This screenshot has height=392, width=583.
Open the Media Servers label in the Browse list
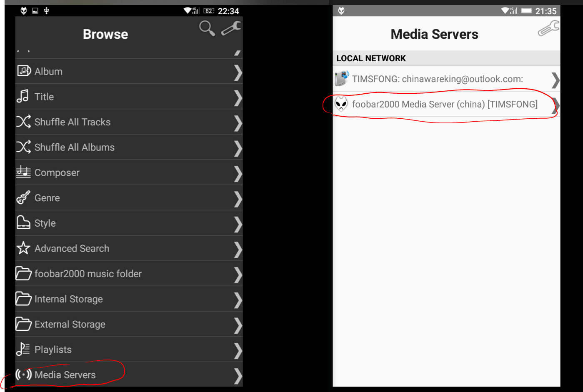pos(65,375)
